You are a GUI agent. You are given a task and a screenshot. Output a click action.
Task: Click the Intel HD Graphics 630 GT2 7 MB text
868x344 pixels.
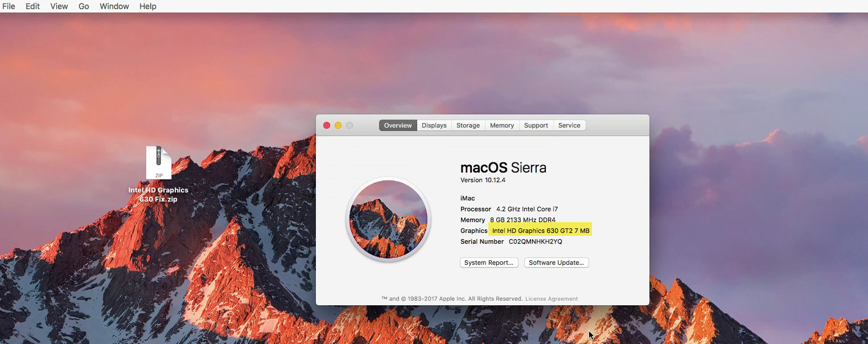pyautogui.click(x=541, y=231)
